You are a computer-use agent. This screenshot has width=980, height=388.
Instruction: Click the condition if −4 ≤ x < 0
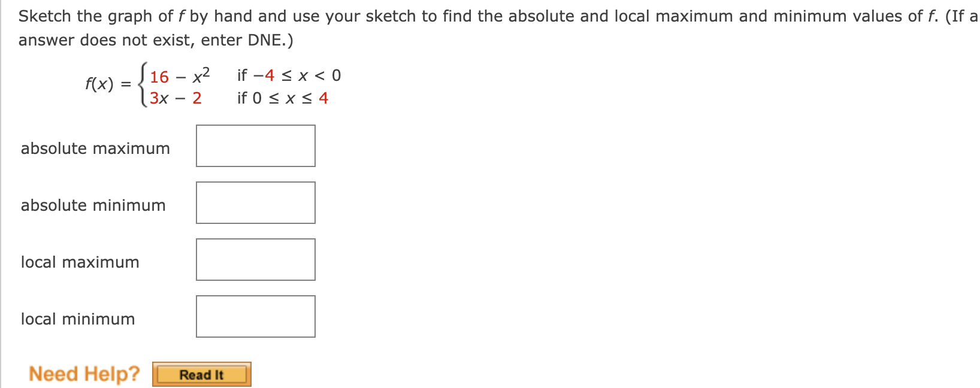289,74
